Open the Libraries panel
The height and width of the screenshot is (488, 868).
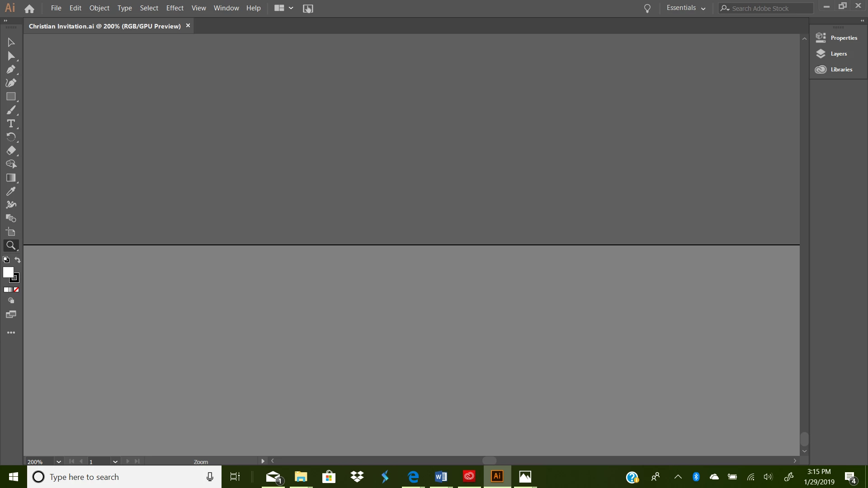point(841,70)
